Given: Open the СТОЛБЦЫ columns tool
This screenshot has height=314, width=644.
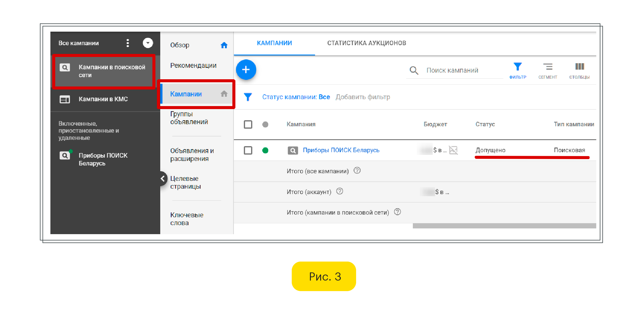Looking at the screenshot, I should (579, 70).
